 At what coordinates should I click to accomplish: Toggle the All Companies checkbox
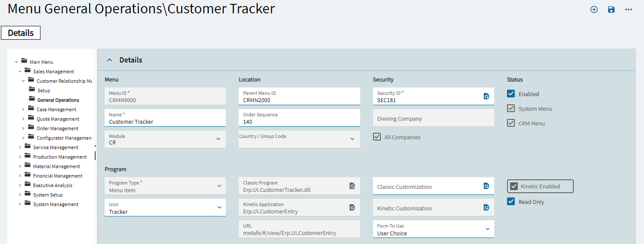coord(377,137)
